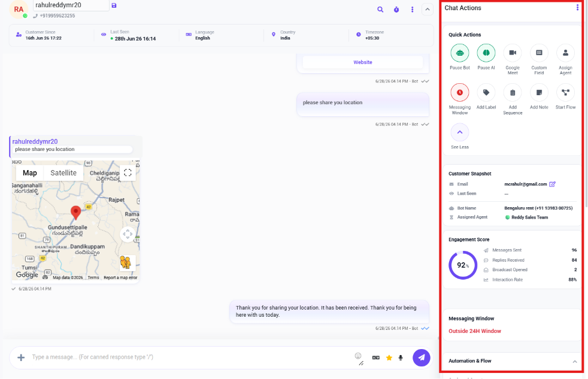Click the 'Thank you for sharing your location' message
The image size is (588, 379).
point(329,311)
